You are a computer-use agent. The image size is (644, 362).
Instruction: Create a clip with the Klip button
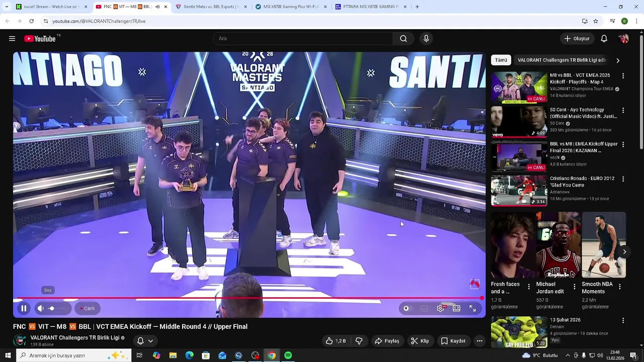point(420,341)
